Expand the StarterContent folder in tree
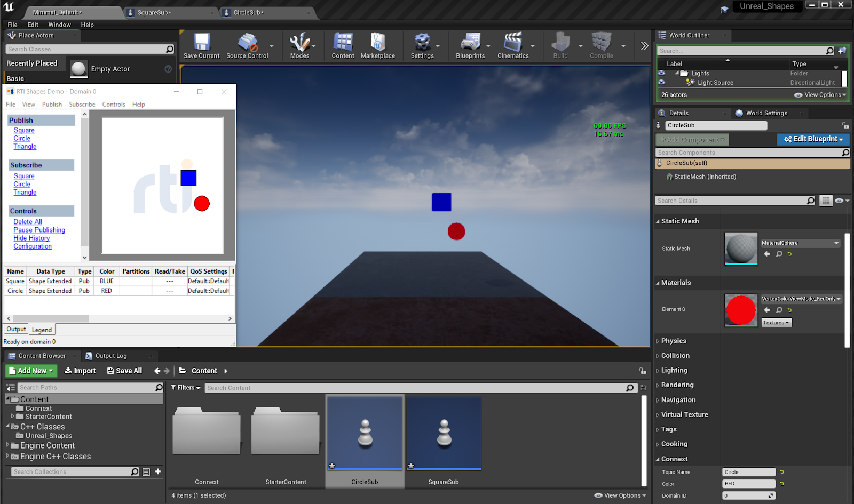Image resolution: width=854 pixels, height=504 pixels. pyautogui.click(x=12, y=416)
